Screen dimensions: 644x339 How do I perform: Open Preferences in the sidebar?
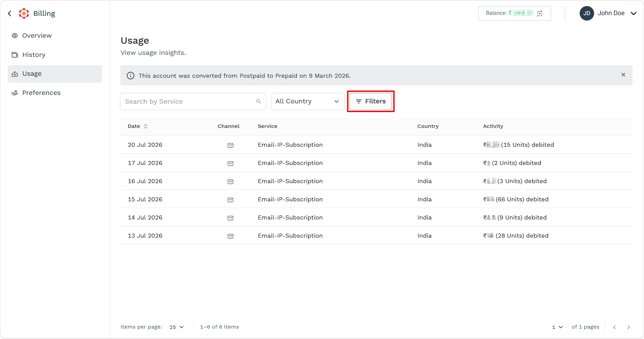point(55,93)
